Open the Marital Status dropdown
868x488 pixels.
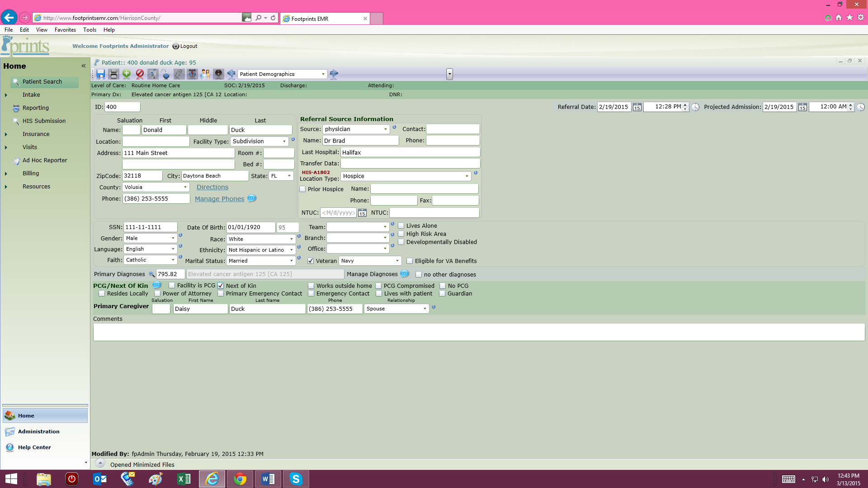coord(291,260)
